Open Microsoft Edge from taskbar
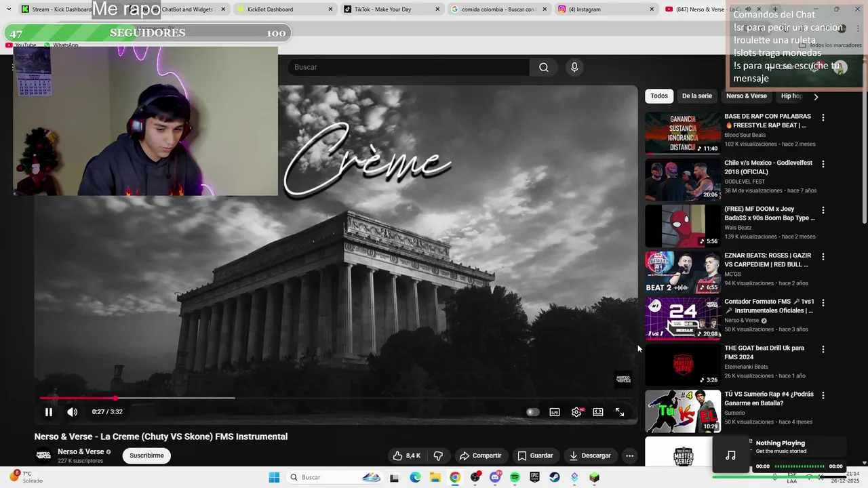The height and width of the screenshot is (488, 868). pos(415,477)
